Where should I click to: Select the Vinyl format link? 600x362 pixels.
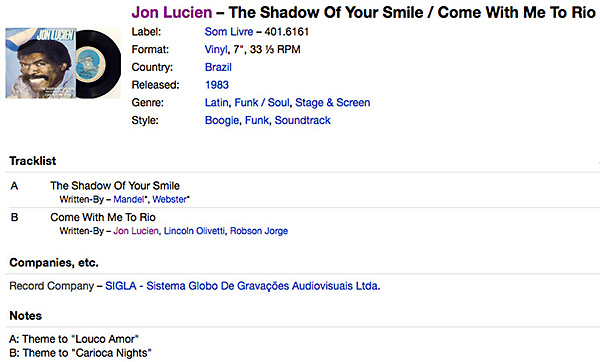click(216, 49)
